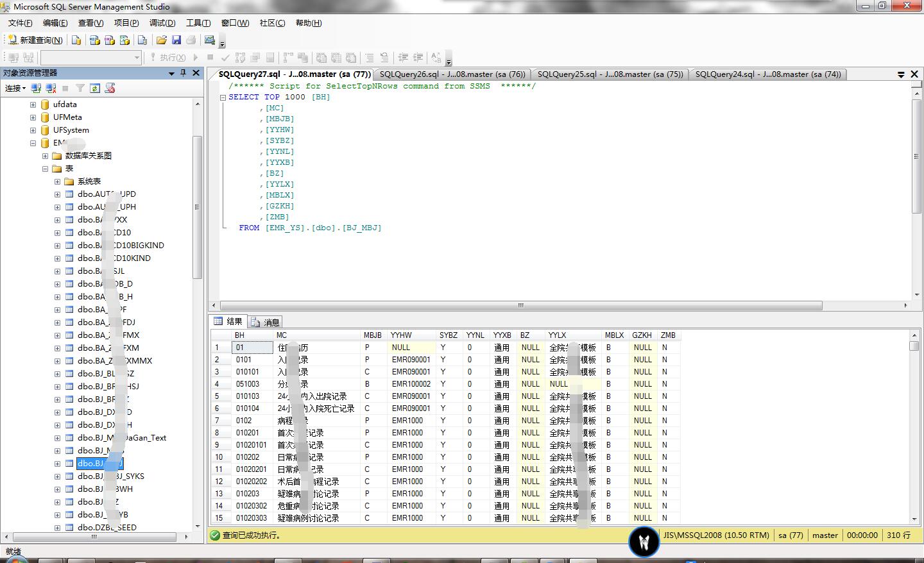Open the 查看(V) menu
This screenshot has width=924, height=563.
click(90, 23)
